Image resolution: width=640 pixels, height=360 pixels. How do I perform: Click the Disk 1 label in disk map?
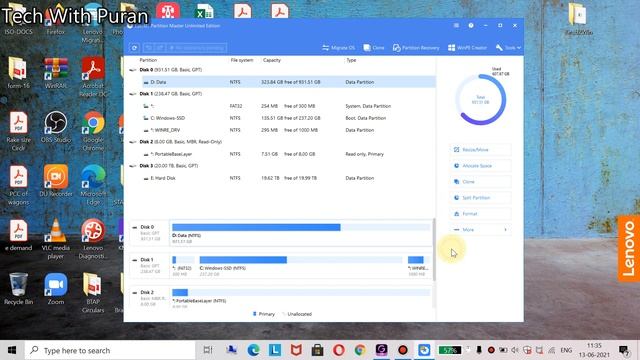147,260
